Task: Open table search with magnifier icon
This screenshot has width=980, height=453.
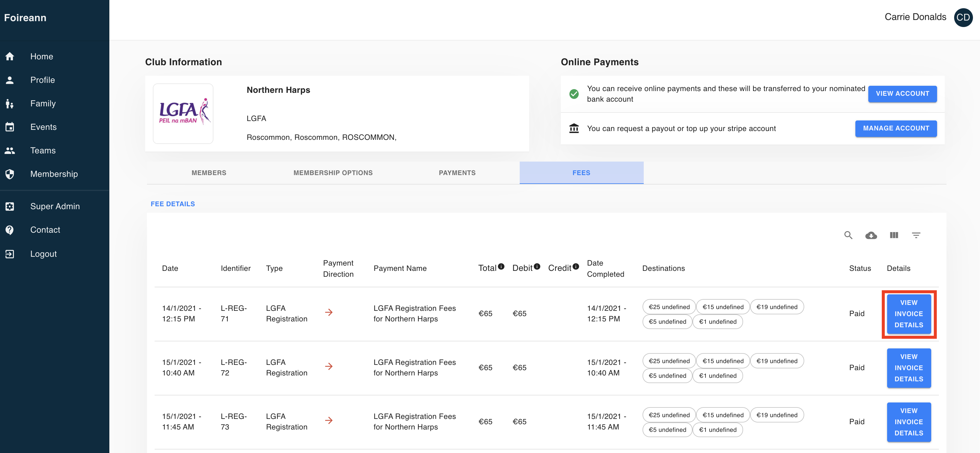Action: point(848,235)
